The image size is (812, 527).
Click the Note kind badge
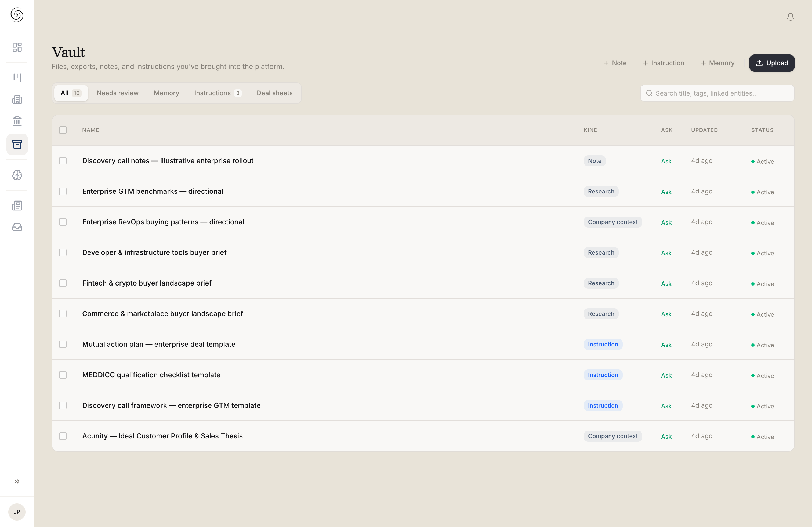tap(594, 161)
